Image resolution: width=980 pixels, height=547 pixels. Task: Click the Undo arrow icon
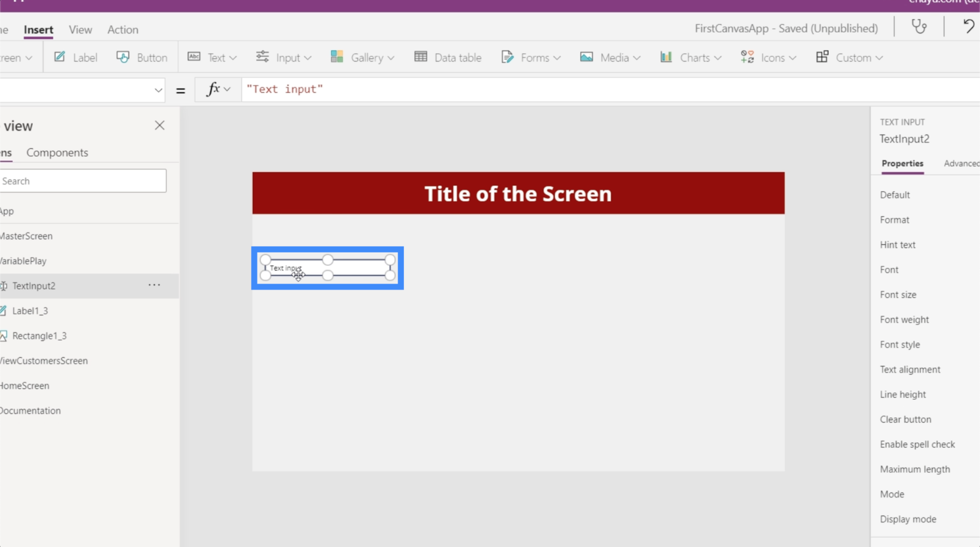[x=969, y=26]
